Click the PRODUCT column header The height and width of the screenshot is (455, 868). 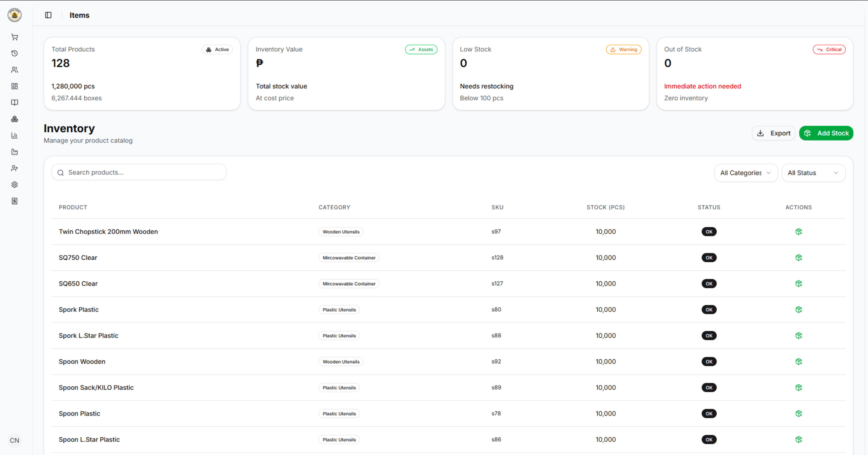pyautogui.click(x=73, y=207)
